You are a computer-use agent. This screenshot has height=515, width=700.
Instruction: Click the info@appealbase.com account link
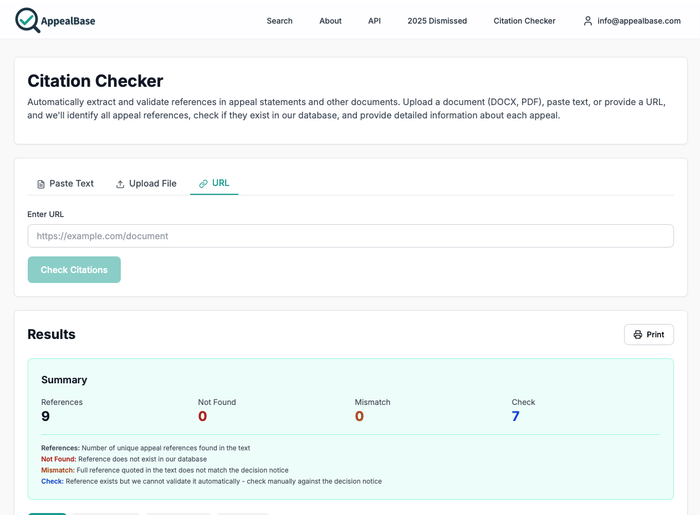coord(639,21)
